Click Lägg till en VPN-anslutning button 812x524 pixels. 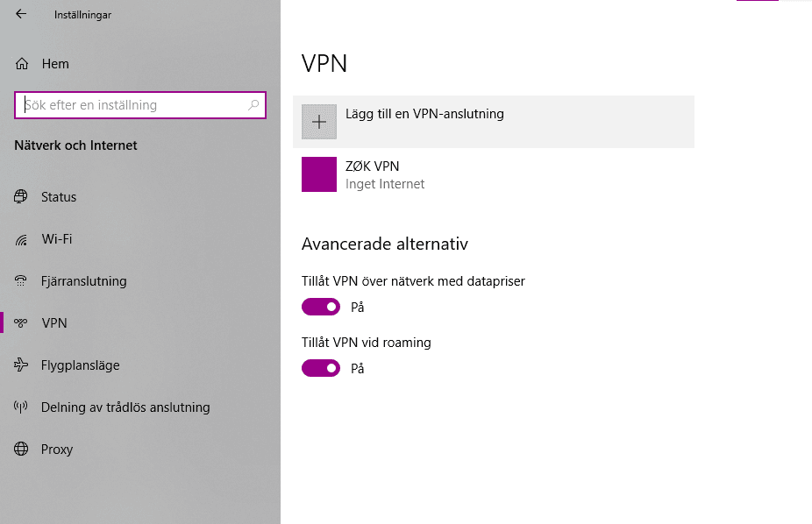(x=494, y=122)
